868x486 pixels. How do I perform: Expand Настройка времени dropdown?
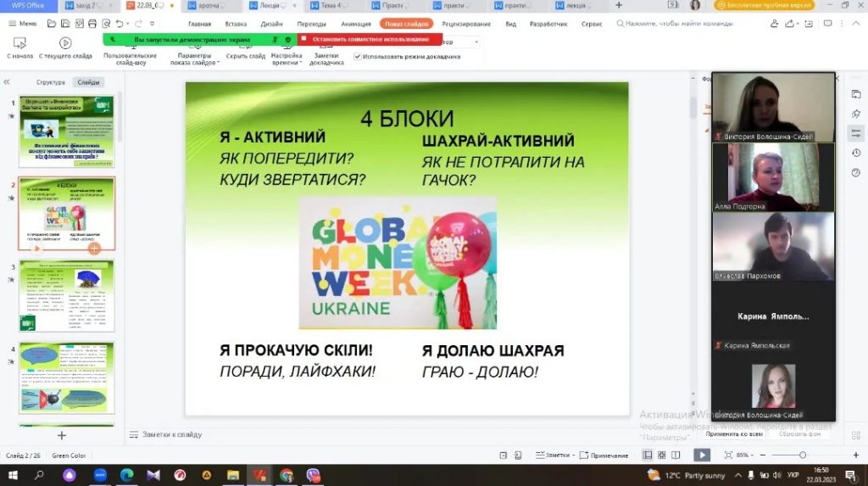(286, 59)
